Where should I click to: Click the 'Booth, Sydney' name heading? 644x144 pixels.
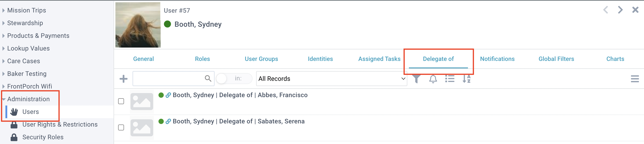click(198, 24)
